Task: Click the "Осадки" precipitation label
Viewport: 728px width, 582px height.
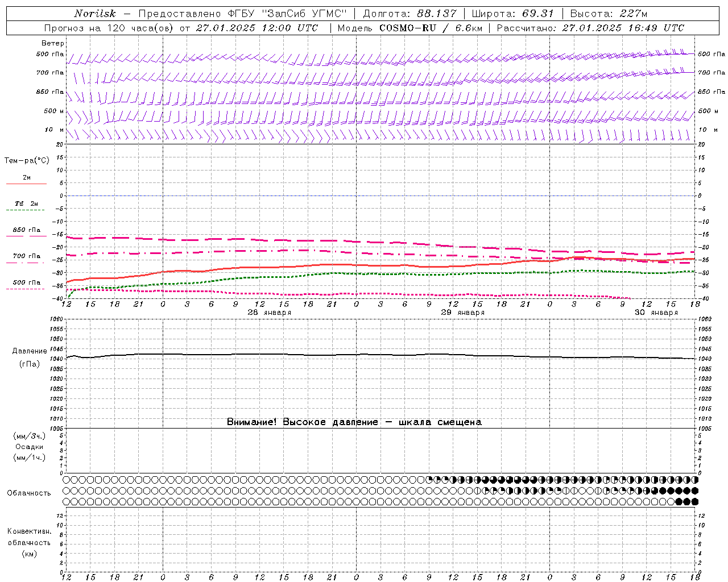Action: pos(29,447)
